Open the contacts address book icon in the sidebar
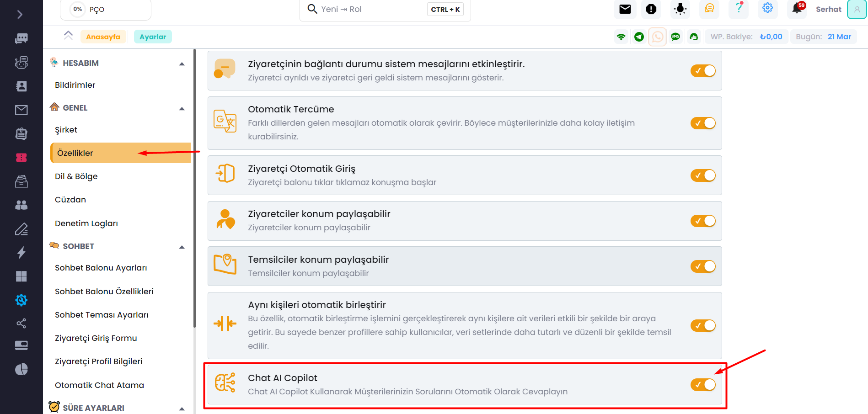Screen dimensions: 868x414 pos(21,86)
